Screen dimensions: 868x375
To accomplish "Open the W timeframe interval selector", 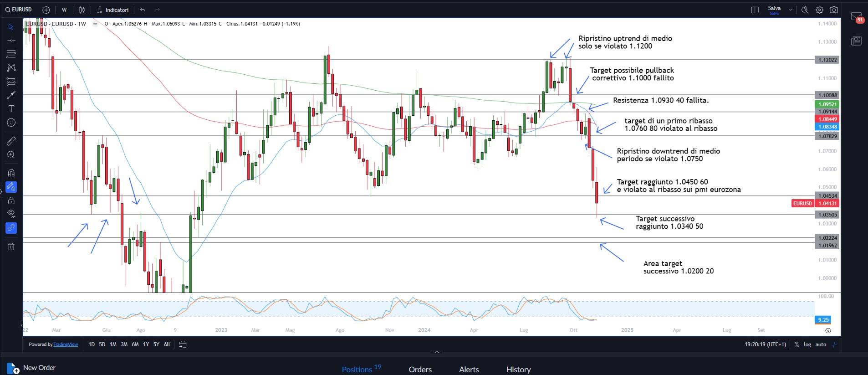I will pyautogui.click(x=64, y=10).
